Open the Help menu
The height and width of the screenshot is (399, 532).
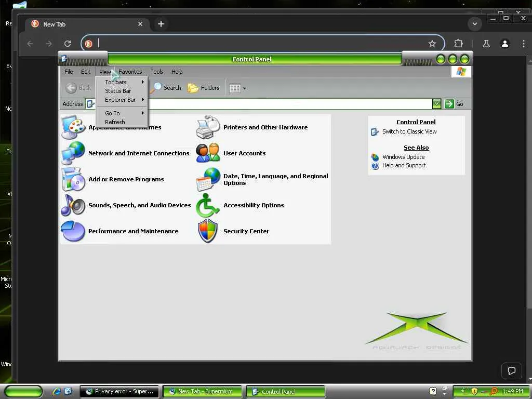pos(177,72)
